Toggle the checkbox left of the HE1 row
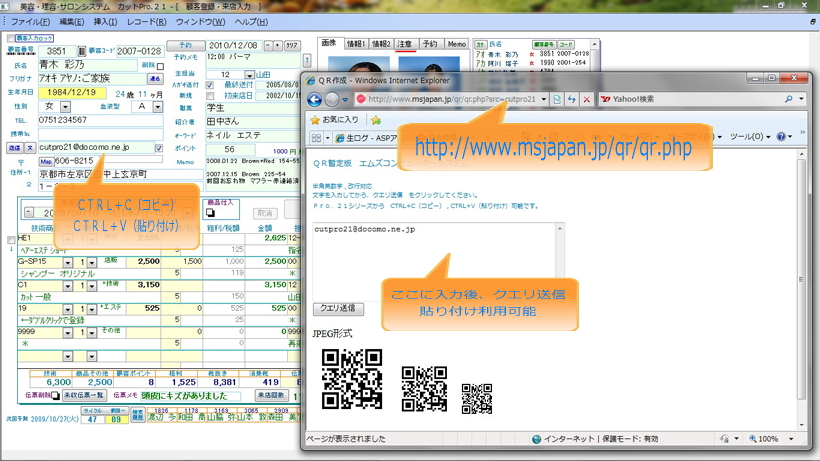Image resolution: width=820 pixels, height=461 pixels. pyautogui.click(x=11, y=240)
